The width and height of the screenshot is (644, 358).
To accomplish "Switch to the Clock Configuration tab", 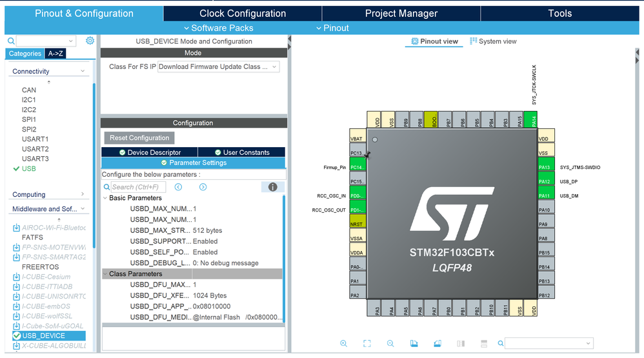I will click(x=242, y=14).
